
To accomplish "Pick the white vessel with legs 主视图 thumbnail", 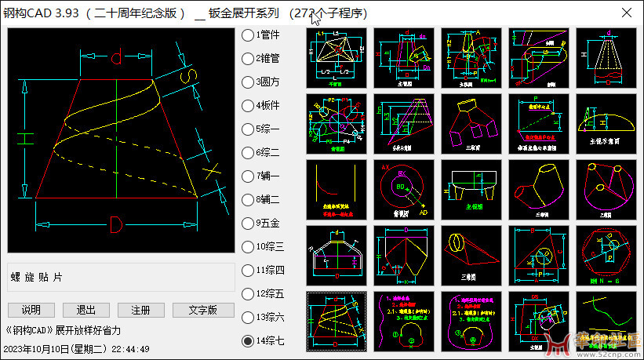I will pos(471,190).
